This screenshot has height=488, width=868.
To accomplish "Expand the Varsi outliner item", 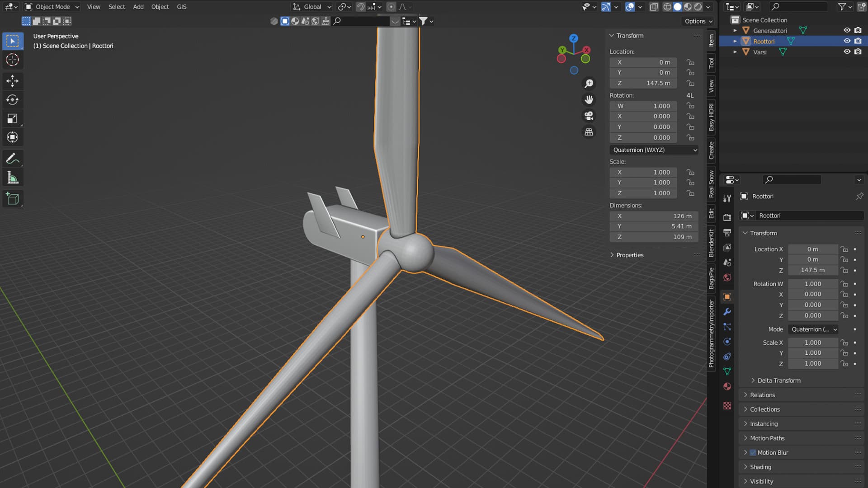I will (735, 52).
